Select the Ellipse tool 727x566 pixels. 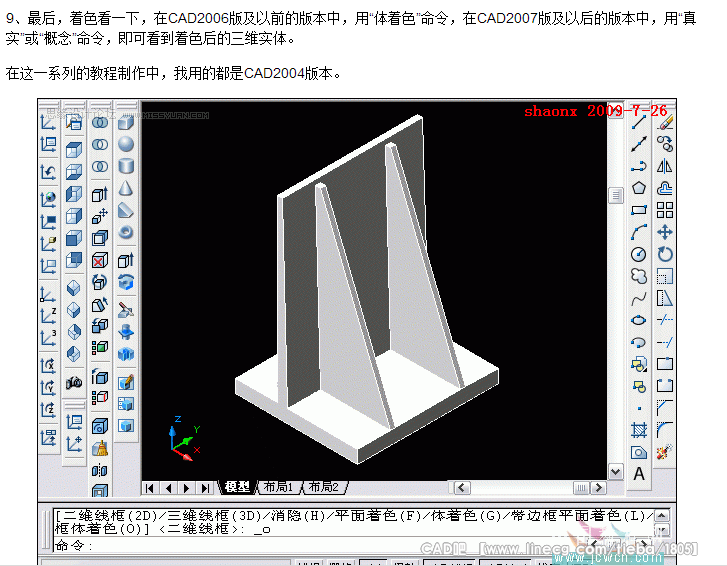tap(638, 320)
